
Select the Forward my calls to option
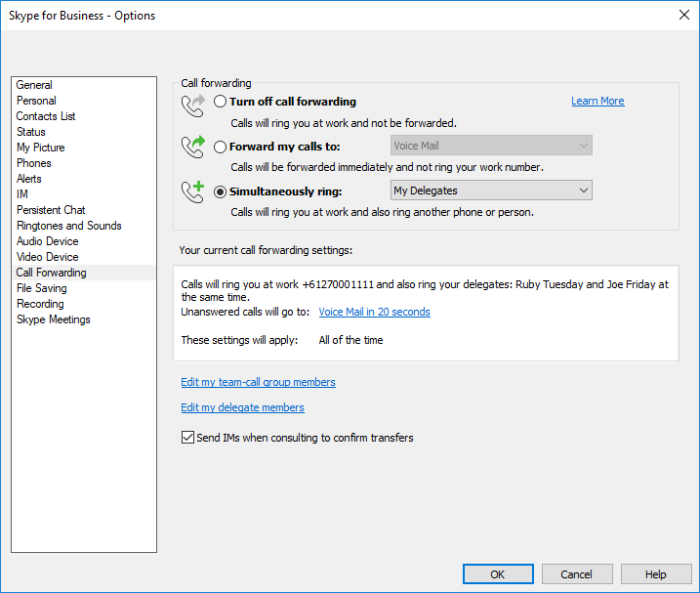click(220, 147)
